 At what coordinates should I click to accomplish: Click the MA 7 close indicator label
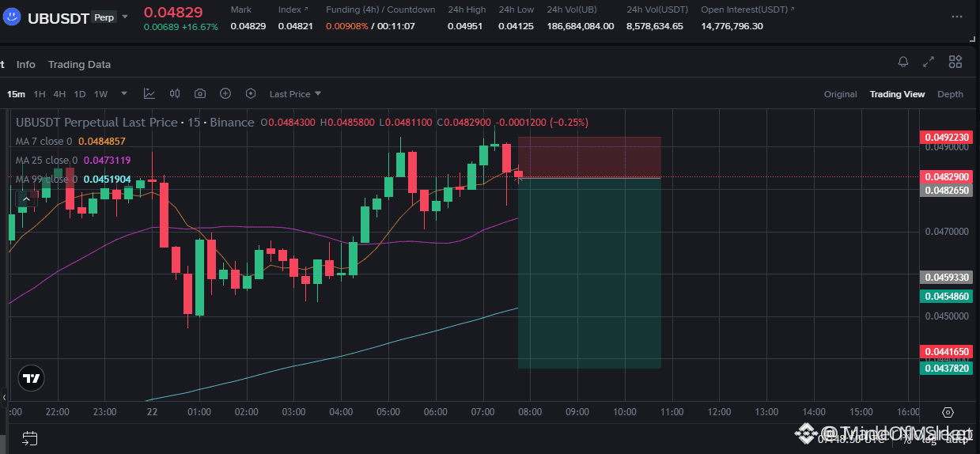[44, 141]
